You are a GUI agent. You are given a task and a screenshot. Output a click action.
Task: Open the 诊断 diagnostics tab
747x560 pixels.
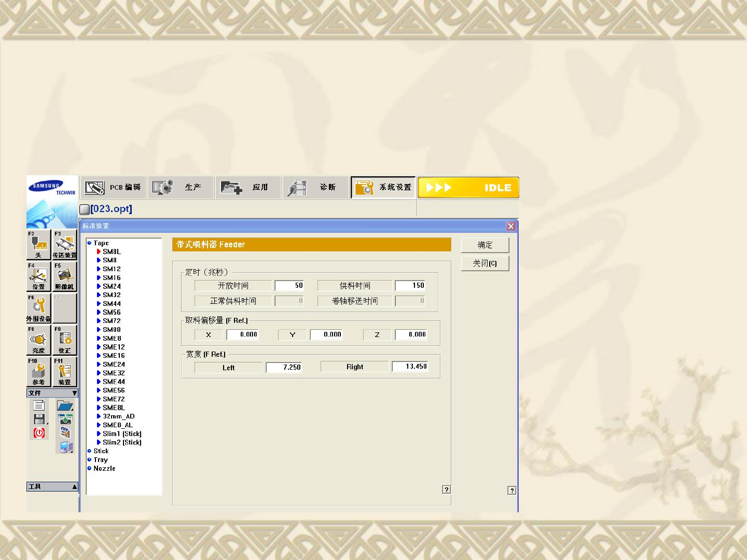click(x=316, y=187)
